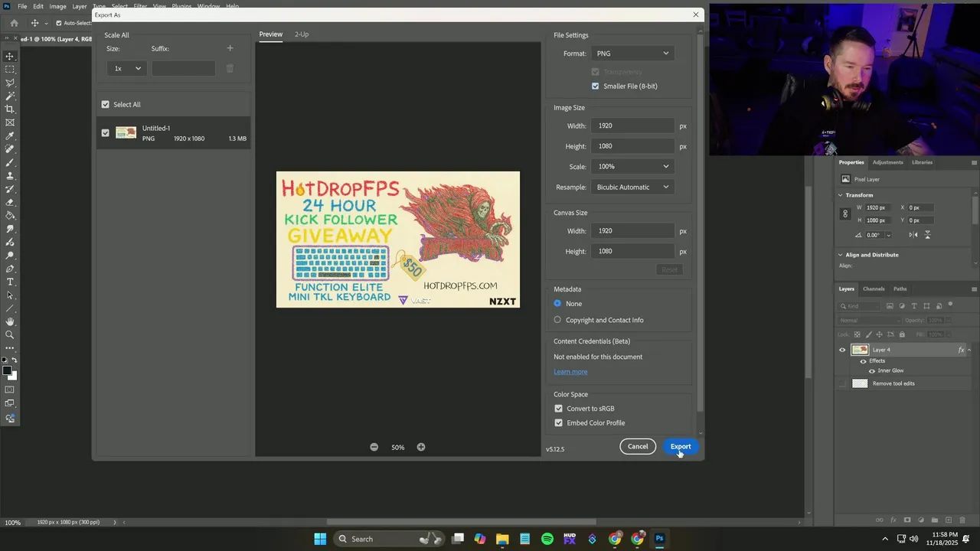
Task: Show hidden system tray icons
Action: coord(885,539)
